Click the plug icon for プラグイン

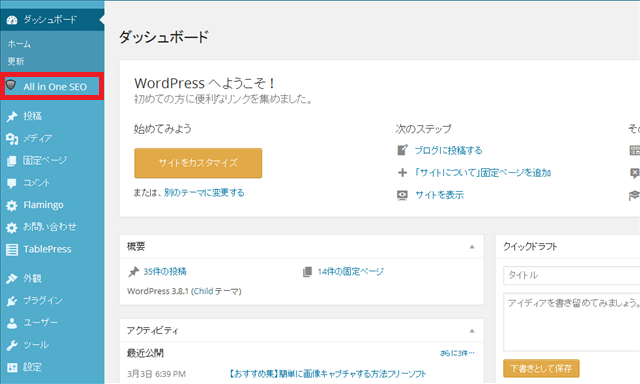pyautogui.click(x=12, y=301)
